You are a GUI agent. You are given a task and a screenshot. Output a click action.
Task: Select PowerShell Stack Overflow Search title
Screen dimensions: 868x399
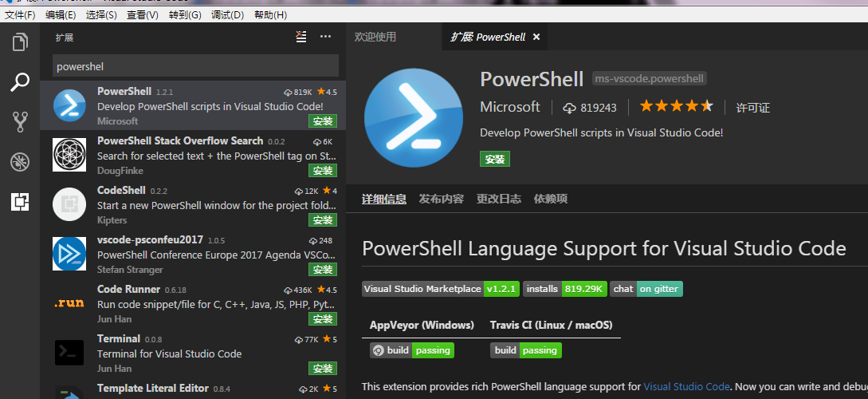pyautogui.click(x=180, y=140)
